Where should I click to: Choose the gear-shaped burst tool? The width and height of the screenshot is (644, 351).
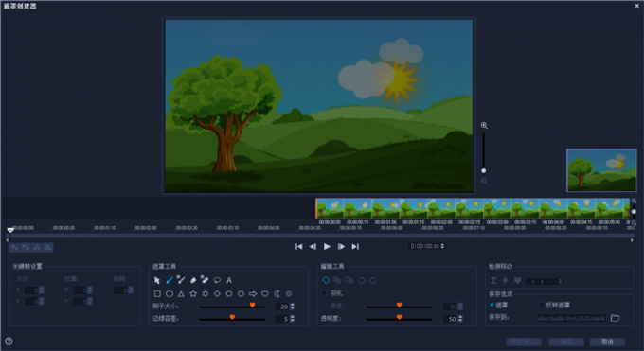coord(205,294)
